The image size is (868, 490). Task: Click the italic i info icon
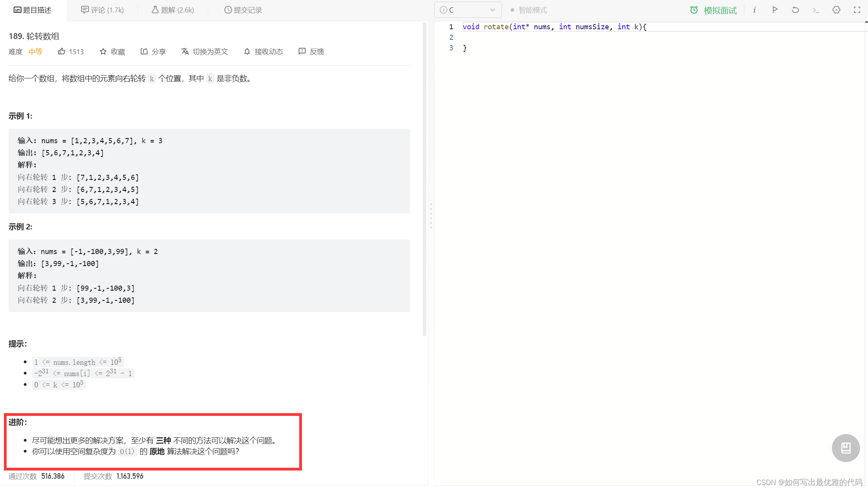754,10
